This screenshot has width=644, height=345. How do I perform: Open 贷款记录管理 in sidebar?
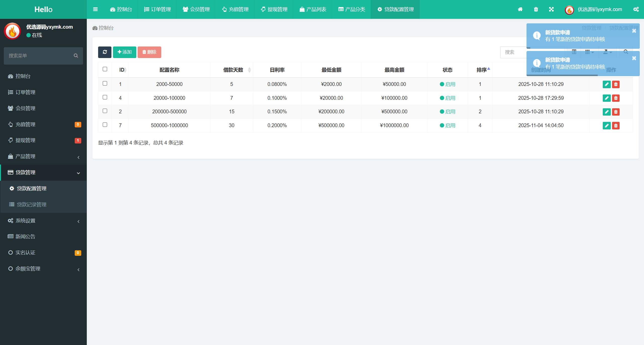(43, 205)
